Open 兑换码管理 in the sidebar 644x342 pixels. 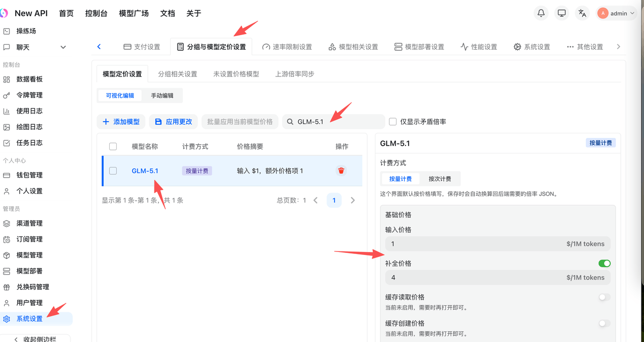tap(33, 287)
